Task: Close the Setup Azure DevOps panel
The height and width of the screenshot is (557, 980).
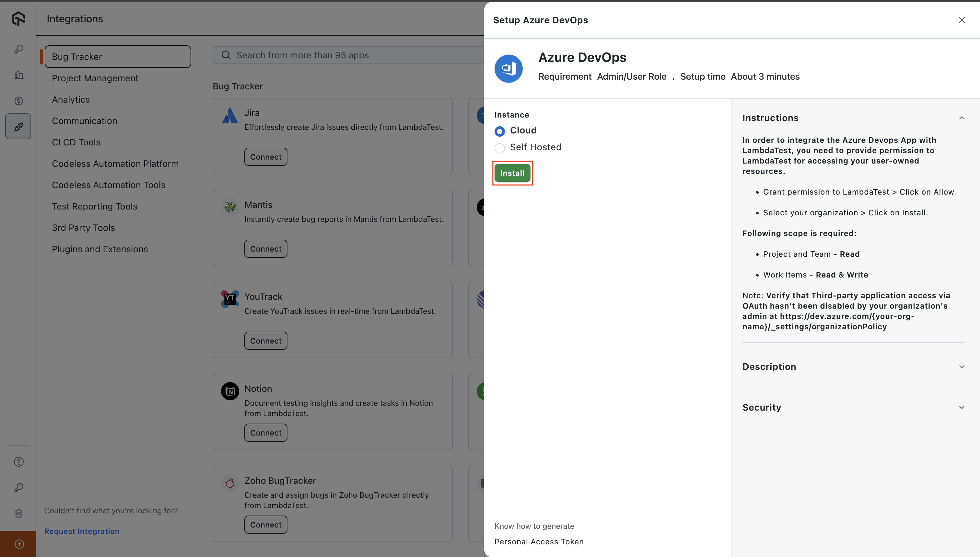Action: point(961,20)
